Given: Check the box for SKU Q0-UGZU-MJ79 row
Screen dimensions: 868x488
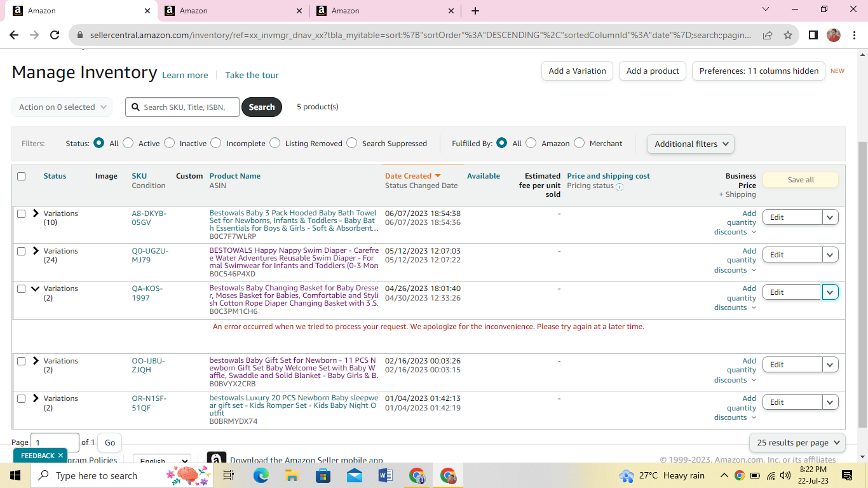Looking at the screenshot, I should coord(22,252).
